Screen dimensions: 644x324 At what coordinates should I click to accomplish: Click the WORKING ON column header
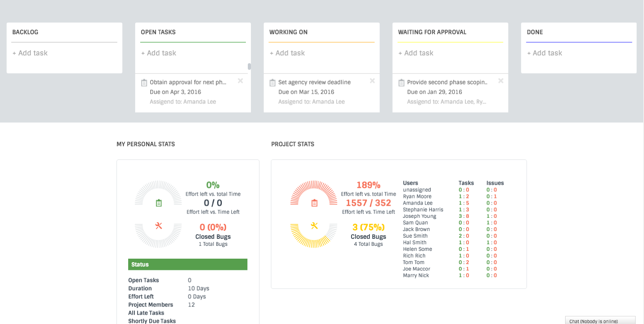point(288,32)
